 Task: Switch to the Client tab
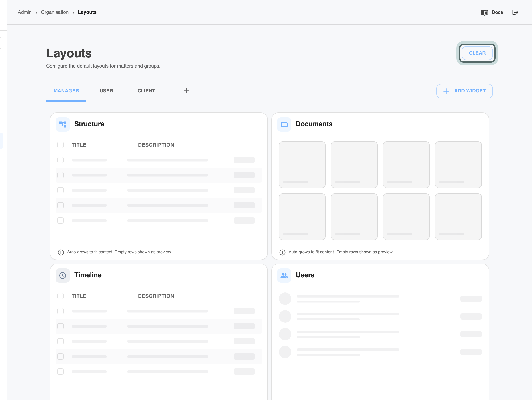pyautogui.click(x=146, y=91)
